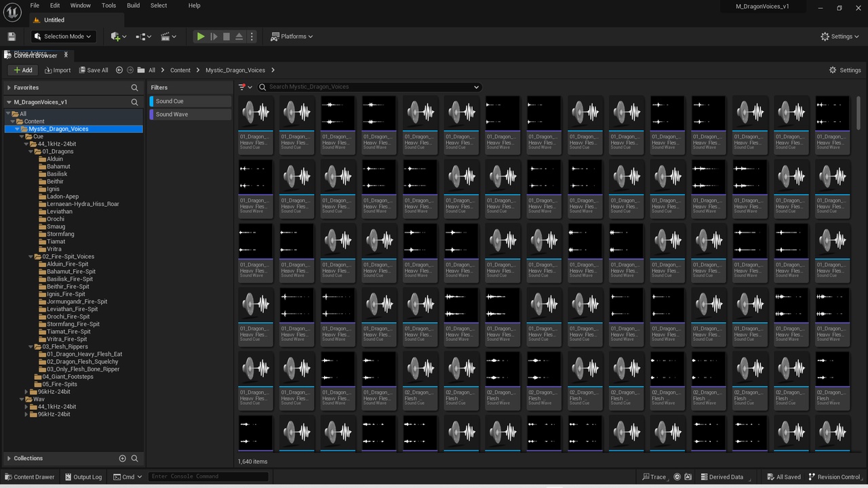The image size is (868, 488).
Task: Open the Select menu
Action: [x=159, y=5]
